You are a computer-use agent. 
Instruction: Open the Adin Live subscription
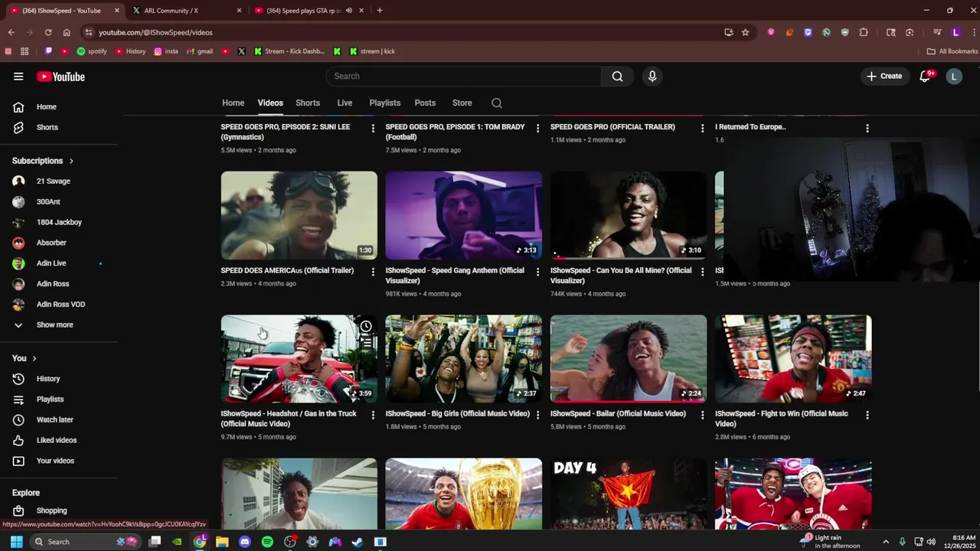[x=51, y=263]
